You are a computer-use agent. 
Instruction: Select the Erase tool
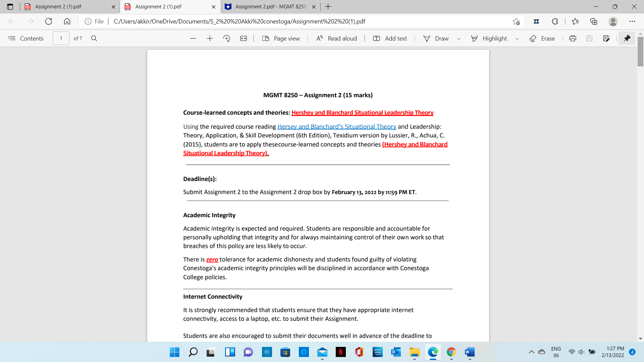(542, 39)
